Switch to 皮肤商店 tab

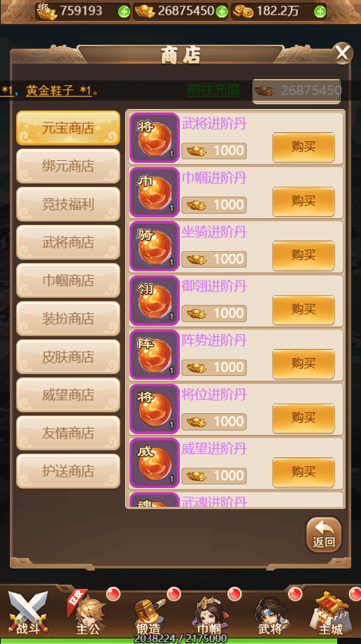(x=69, y=357)
